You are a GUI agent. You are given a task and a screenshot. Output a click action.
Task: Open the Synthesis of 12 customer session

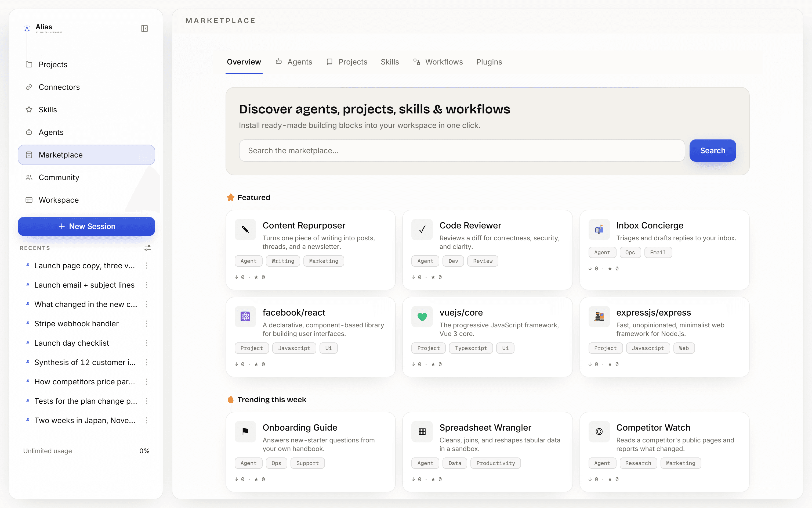85,362
